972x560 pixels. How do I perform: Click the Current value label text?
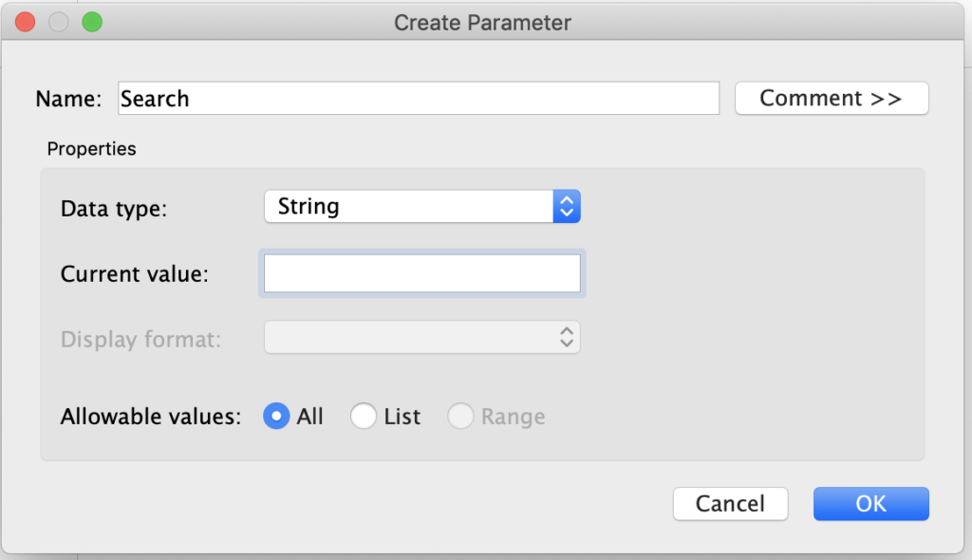click(135, 273)
